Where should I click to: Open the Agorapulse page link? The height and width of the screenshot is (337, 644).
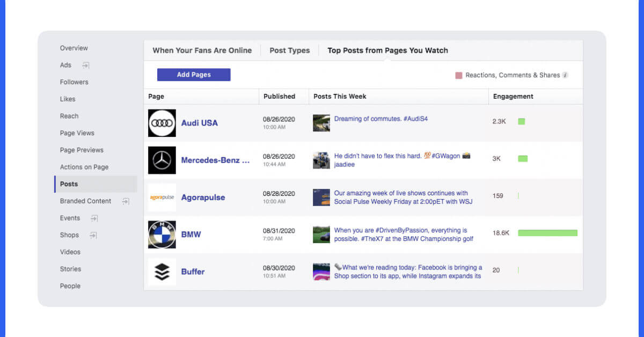tap(203, 197)
